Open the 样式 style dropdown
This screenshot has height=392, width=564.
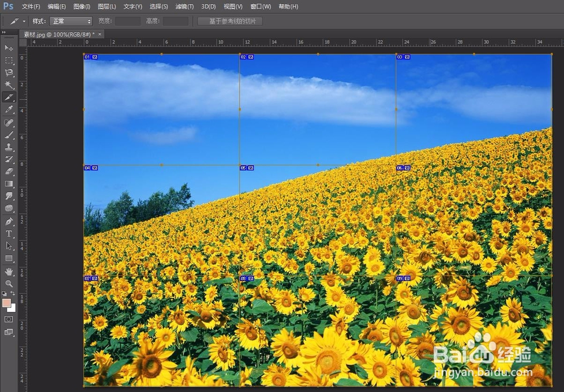(x=71, y=21)
